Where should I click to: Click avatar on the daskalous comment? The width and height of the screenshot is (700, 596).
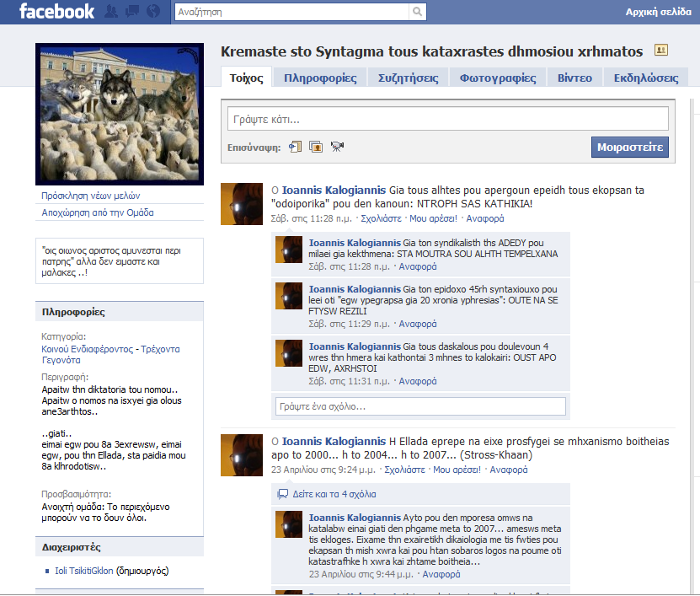(289, 353)
